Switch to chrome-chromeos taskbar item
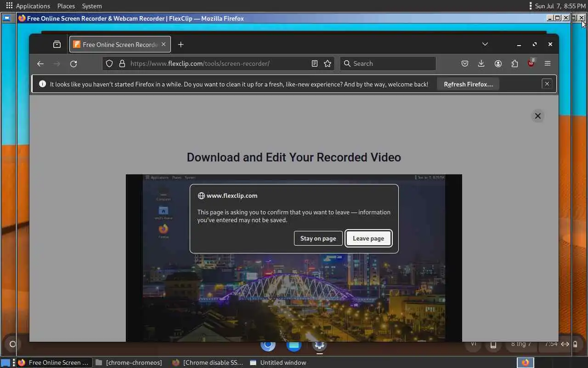 pyautogui.click(x=129, y=362)
